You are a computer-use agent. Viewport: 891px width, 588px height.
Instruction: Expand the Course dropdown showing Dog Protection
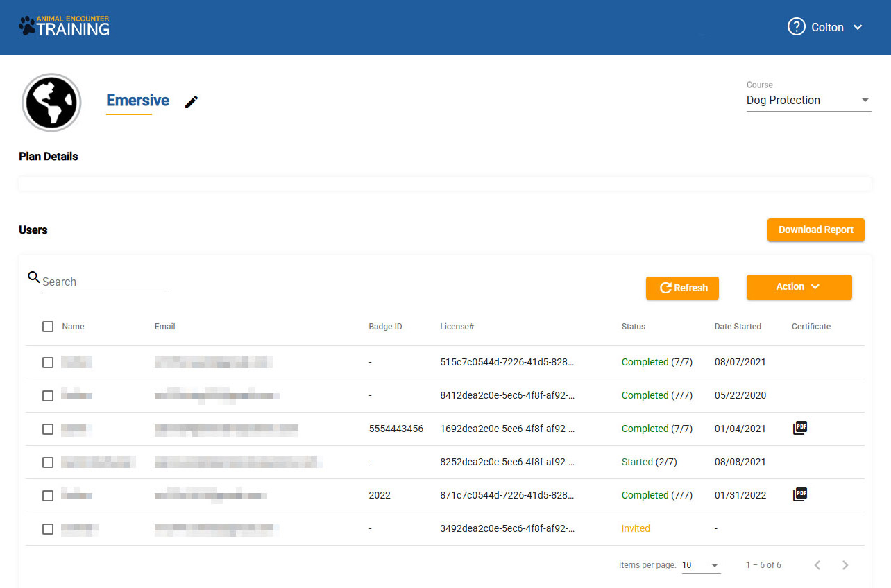[808, 101]
